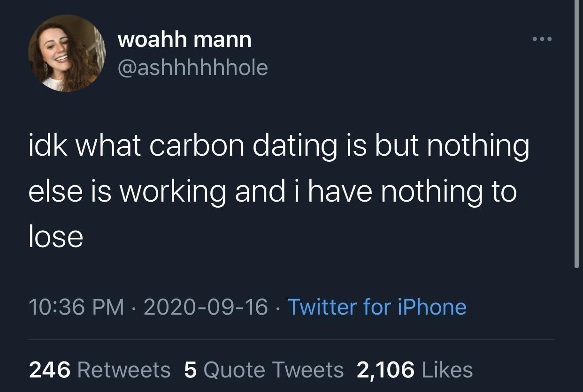Image resolution: width=583 pixels, height=392 pixels.
Task: View the Quote Tweets list
Action: tap(274, 369)
